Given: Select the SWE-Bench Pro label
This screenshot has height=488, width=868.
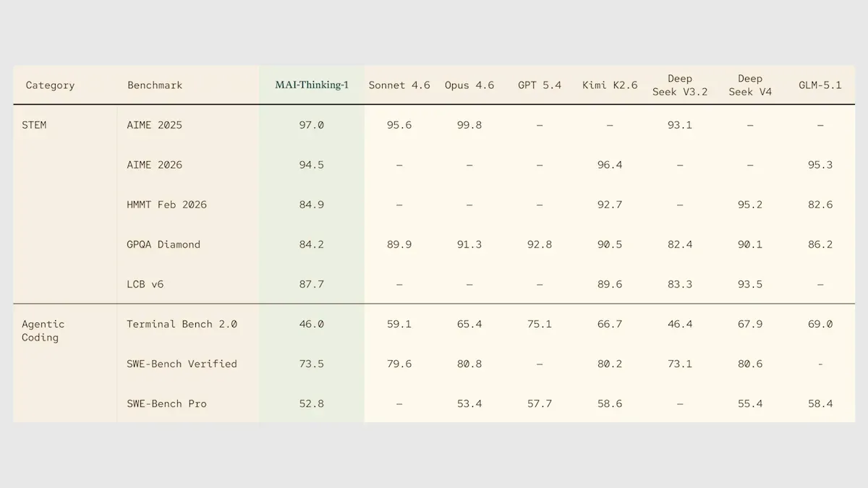Looking at the screenshot, I should coord(167,403).
